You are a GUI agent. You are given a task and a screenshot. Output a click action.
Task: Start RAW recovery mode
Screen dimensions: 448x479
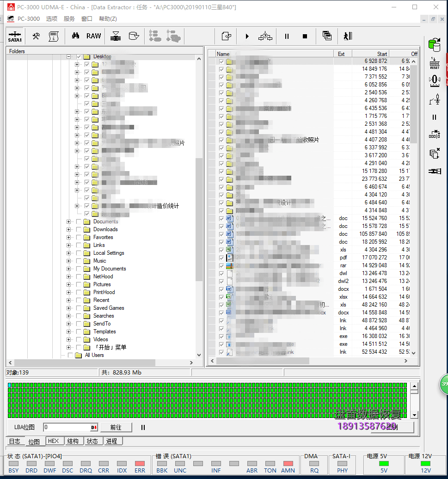coord(93,36)
